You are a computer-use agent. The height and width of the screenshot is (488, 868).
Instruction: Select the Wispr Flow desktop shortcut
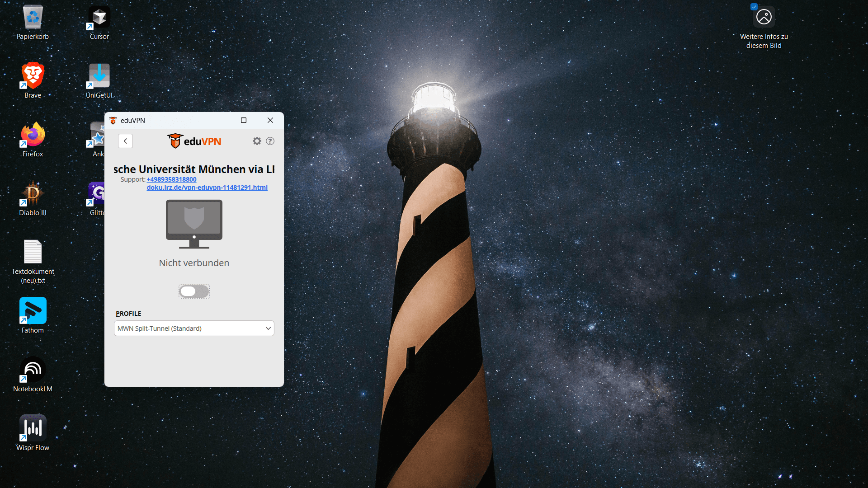33,433
